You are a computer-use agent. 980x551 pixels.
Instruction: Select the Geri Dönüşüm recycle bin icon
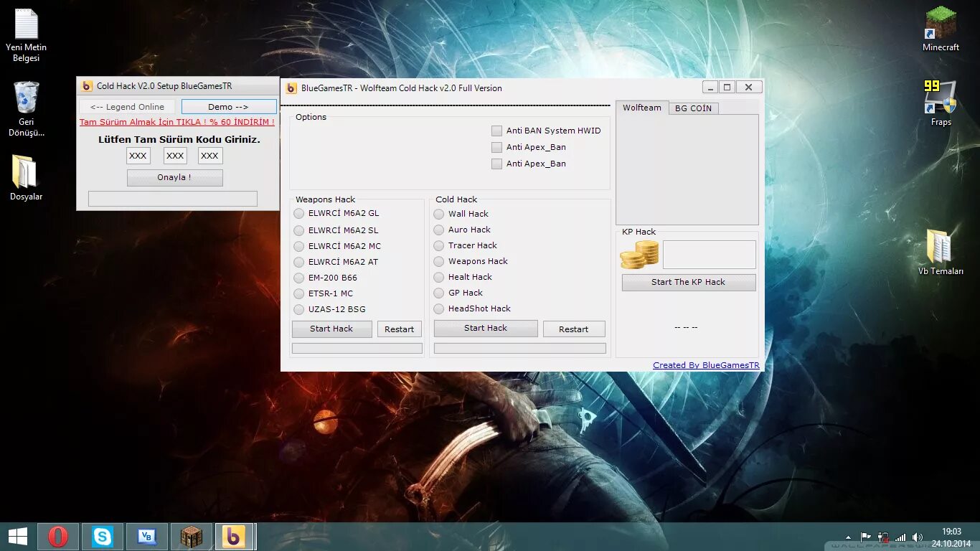[26, 108]
